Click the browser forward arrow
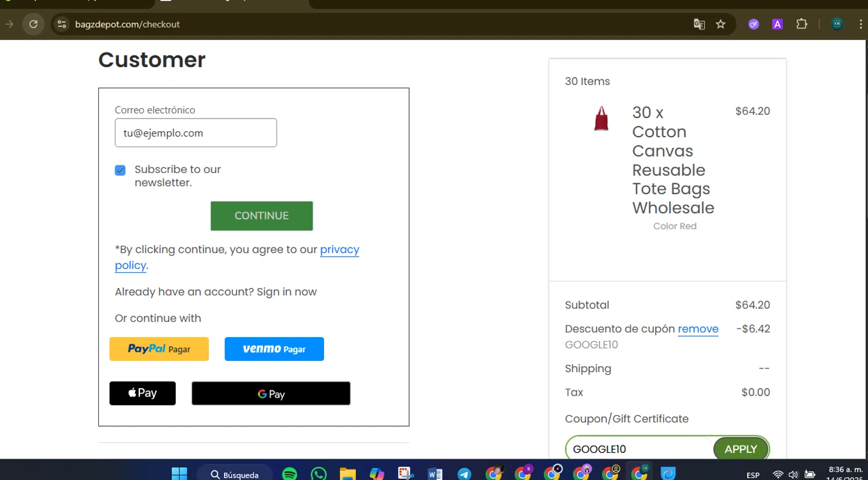Image resolution: width=868 pixels, height=480 pixels. [9, 24]
